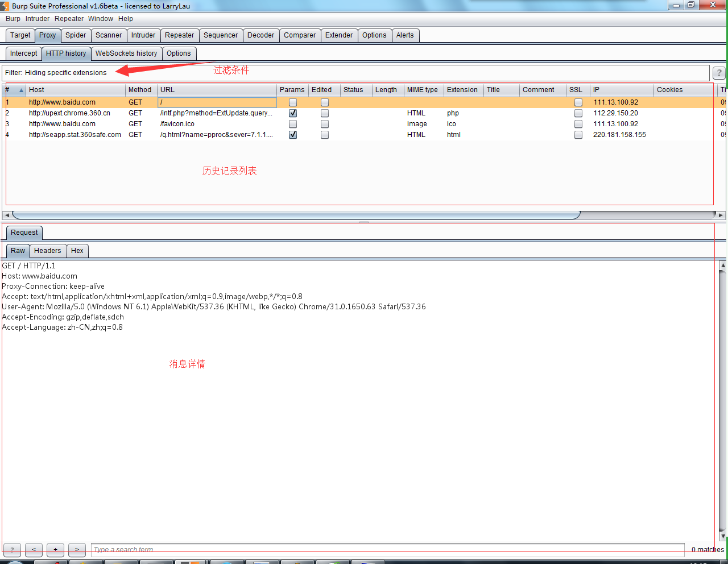Toggle SSL checkbox for first baidu.com row
This screenshot has height=564, width=728.
pos(578,103)
